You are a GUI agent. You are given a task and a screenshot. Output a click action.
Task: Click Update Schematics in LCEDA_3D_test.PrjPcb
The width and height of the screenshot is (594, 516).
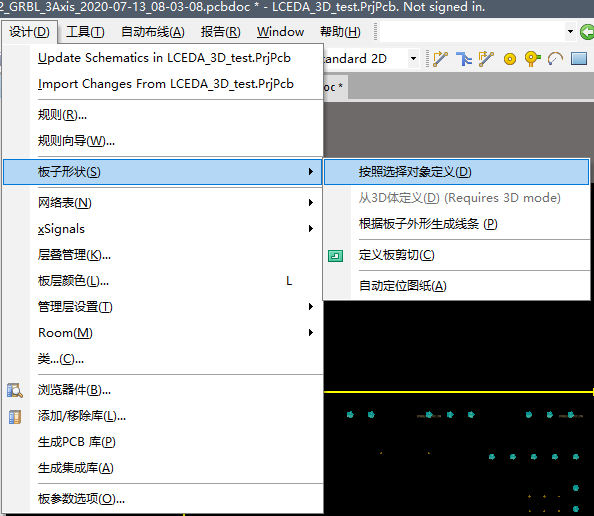point(163,58)
